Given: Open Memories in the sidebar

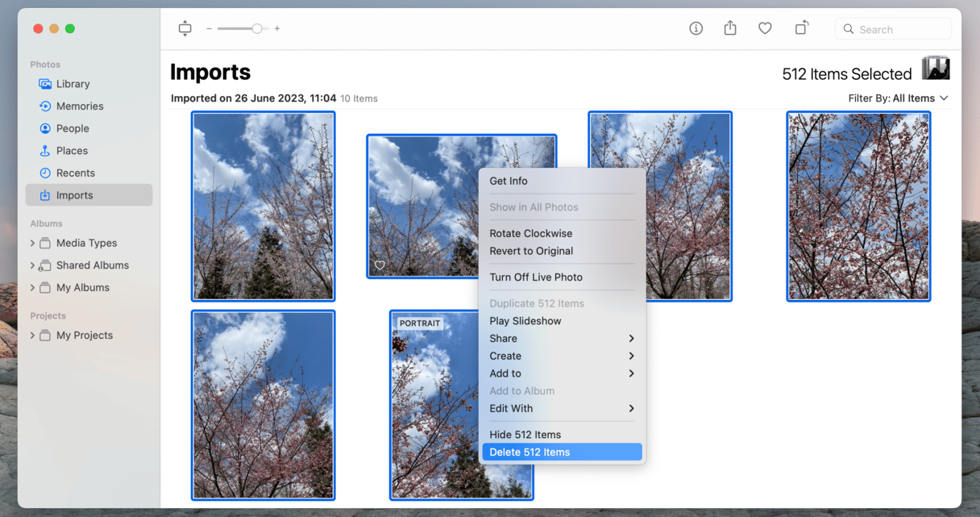Looking at the screenshot, I should pyautogui.click(x=79, y=106).
